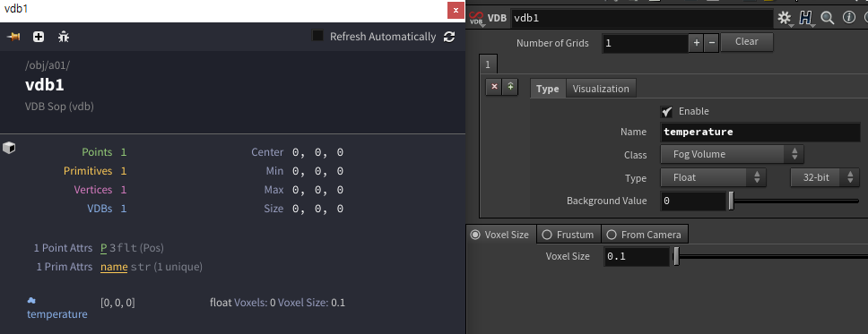
Task: Click the Primitives count label
Action: 88,171
